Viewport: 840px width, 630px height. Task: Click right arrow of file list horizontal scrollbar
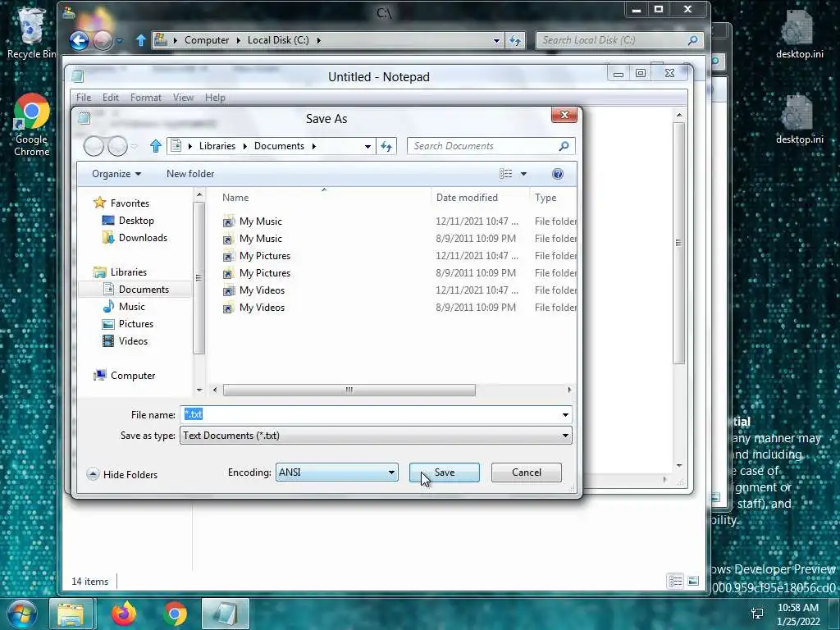tap(569, 390)
